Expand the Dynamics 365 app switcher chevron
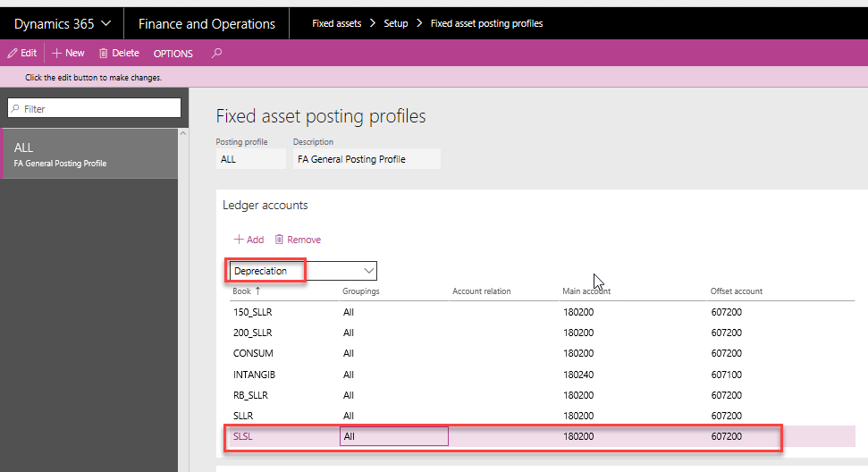 tap(106, 23)
